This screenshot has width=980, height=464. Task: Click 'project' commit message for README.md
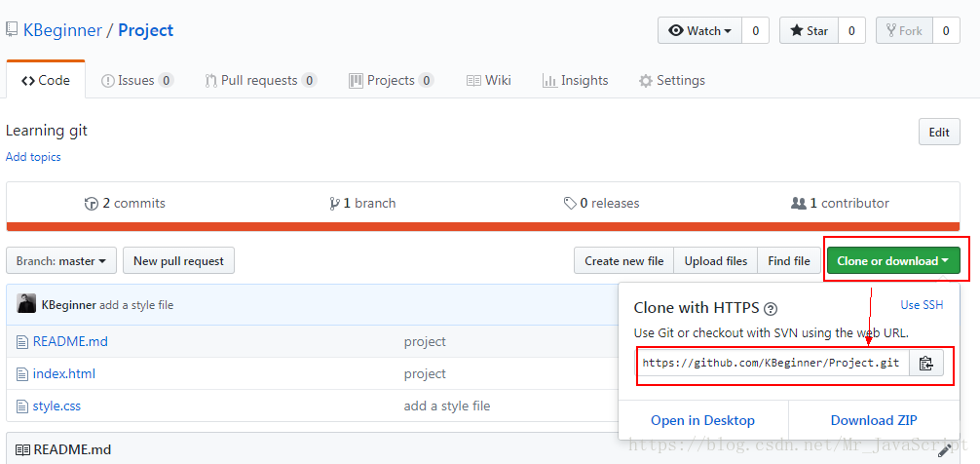pyautogui.click(x=425, y=342)
